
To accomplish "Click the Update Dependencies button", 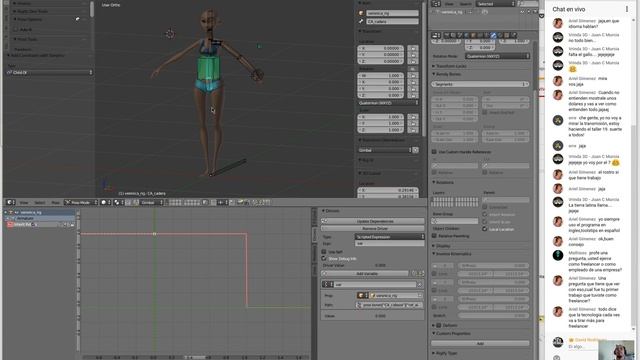I will [x=373, y=221].
